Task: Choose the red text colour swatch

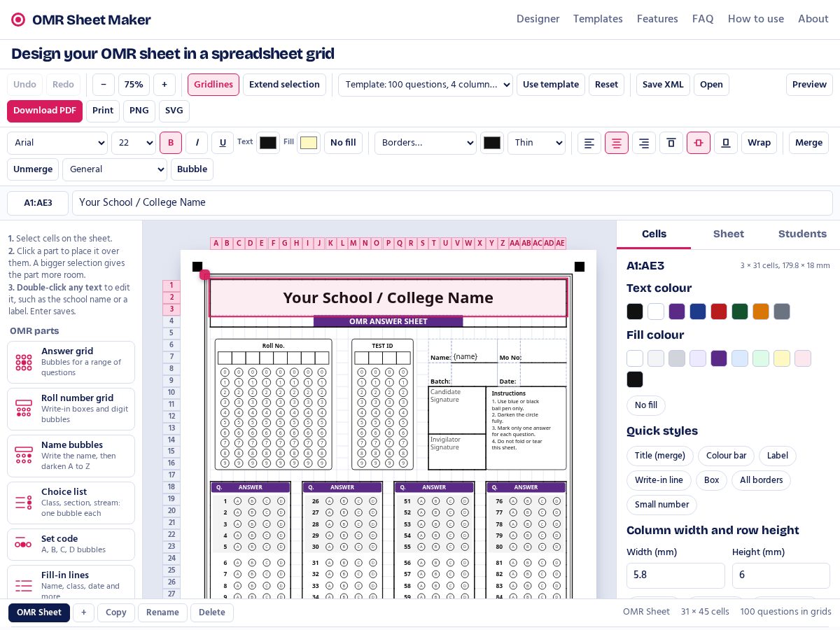Action: [719, 311]
